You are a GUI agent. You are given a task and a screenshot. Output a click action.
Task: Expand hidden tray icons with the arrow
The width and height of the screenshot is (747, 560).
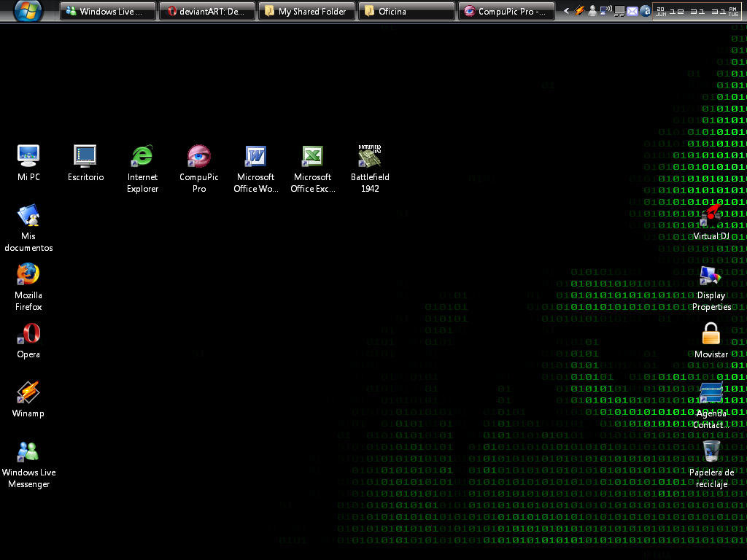(566, 10)
